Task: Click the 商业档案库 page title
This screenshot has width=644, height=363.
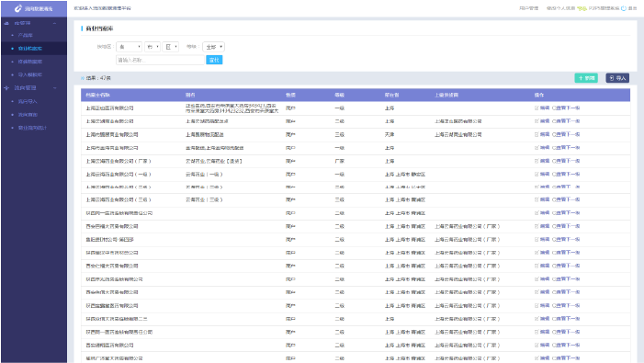Action: 100,28
